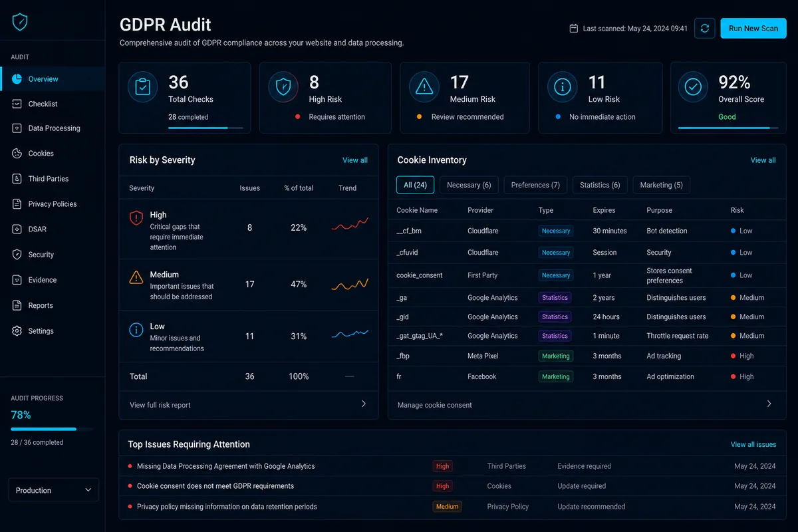
Task: Click the Low Risk info icon
Action: [x=562, y=87]
